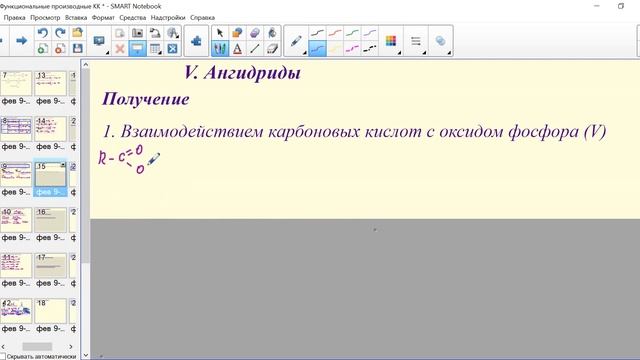This screenshot has width=640, height=360.
Task: Add a new page with green plus
Action: (x=42, y=49)
